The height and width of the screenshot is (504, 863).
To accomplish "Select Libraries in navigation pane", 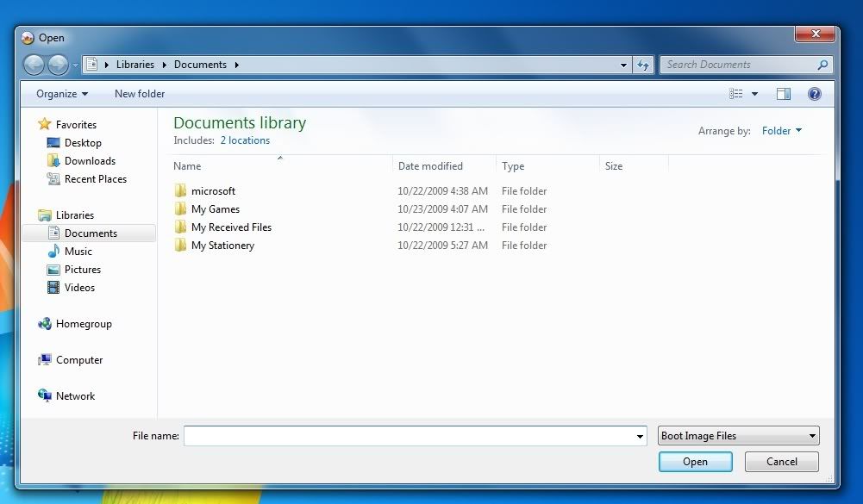I will pos(75,215).
